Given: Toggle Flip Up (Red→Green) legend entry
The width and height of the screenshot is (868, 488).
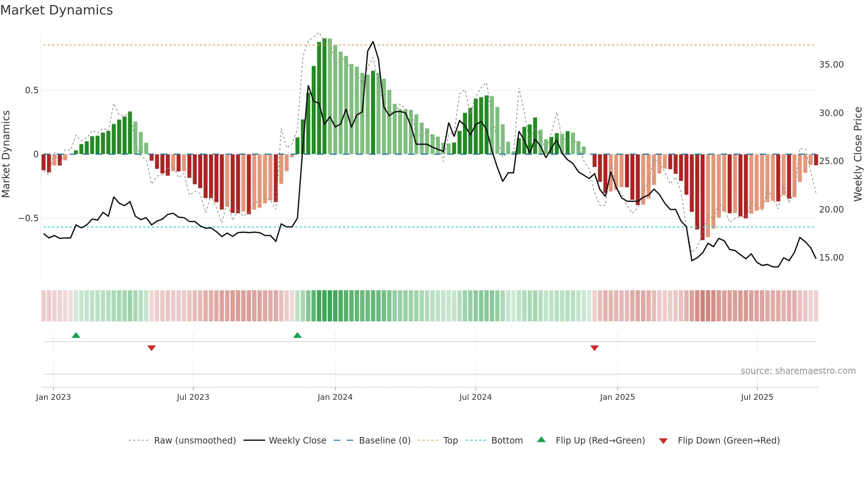Looking at the screenshot, I should tap(591, 440).
